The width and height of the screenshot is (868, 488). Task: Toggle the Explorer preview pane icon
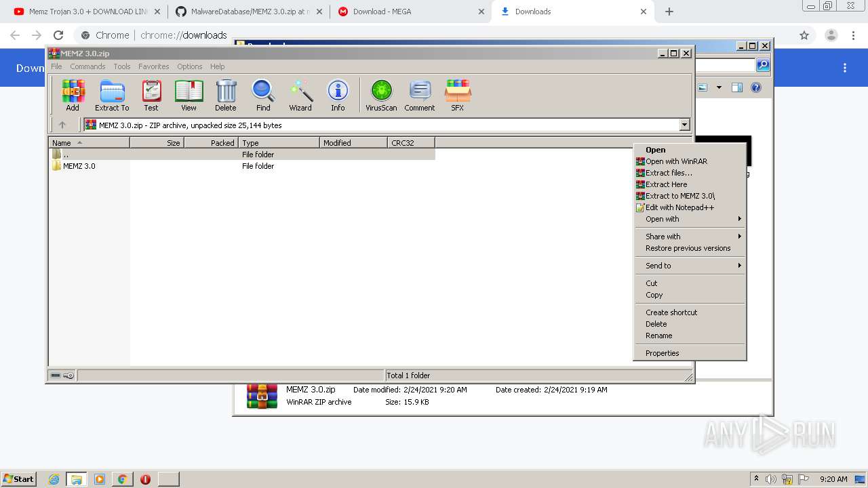[x=737, y=87]
